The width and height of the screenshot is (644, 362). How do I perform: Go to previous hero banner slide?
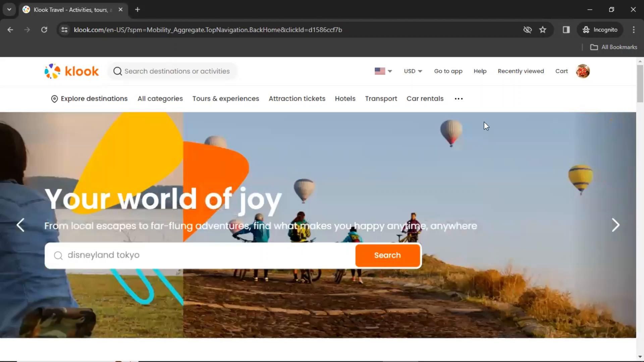coord(20,225)
